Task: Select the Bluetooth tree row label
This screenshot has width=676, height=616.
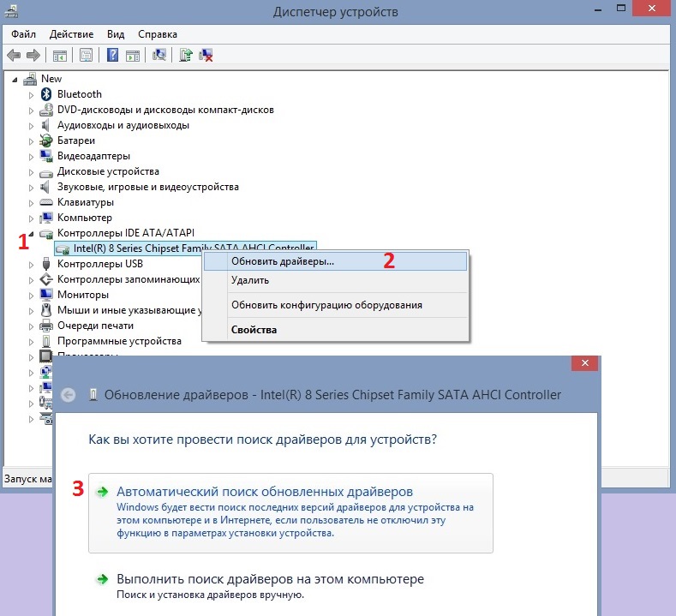Action: point(80,94)
